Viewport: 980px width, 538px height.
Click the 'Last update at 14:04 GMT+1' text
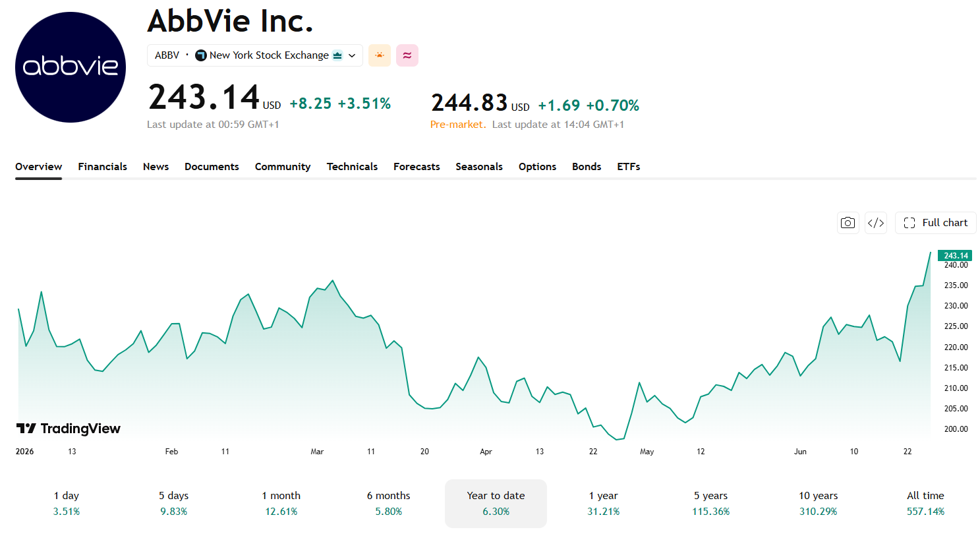pyautogui.click(x=558, y=125)
